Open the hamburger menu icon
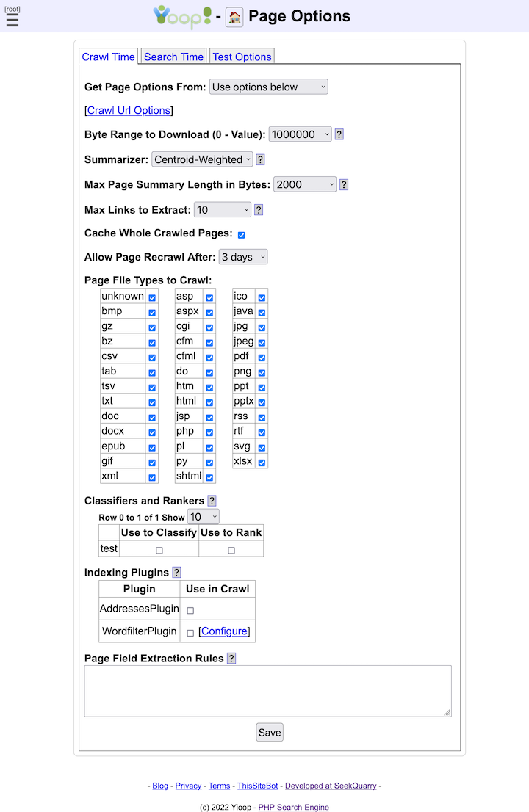 pyautogui.click(x=12, y=20)
